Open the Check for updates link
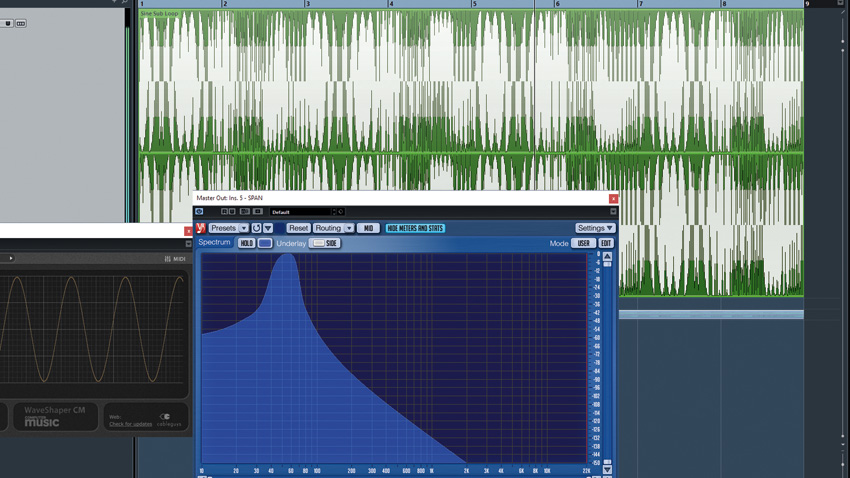This screenshot has width=850, height=478. (131, 424)
